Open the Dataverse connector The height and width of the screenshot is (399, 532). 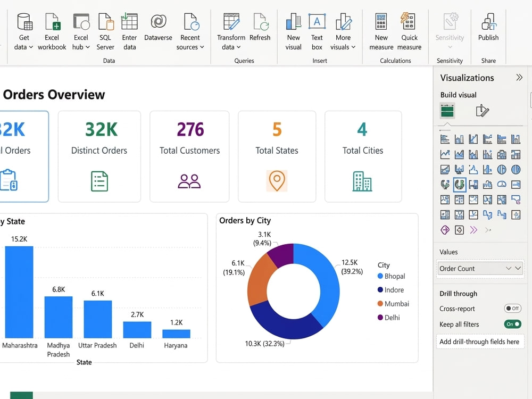(158, 27)
